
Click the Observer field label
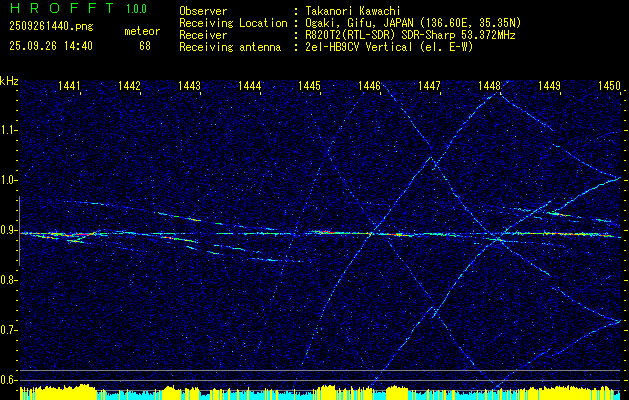pos(203,11)
